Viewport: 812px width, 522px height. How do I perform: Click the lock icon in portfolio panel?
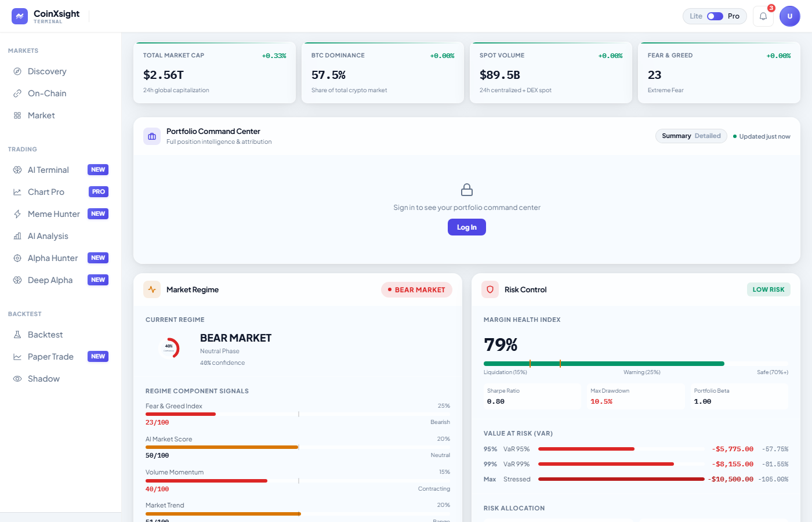(467, 190)
